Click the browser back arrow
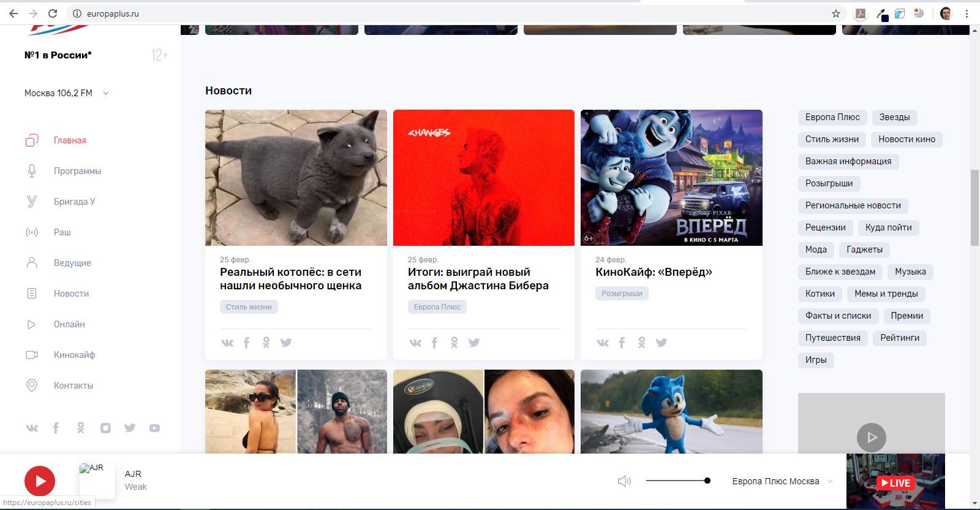This screenshot has width=980, height=510. (x=13, y=13)
